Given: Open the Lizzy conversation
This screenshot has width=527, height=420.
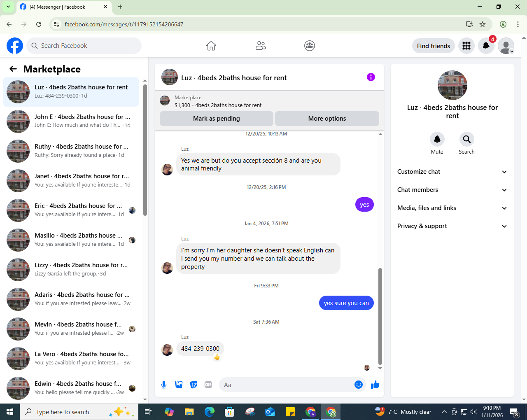Looking at the screenshot, I should pyautogui.click(x=71, y=269).
